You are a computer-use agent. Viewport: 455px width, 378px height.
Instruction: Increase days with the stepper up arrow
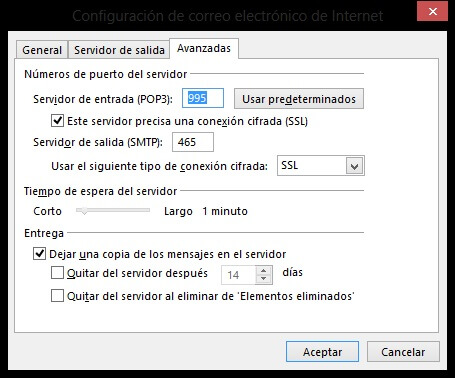pos(264,271)
